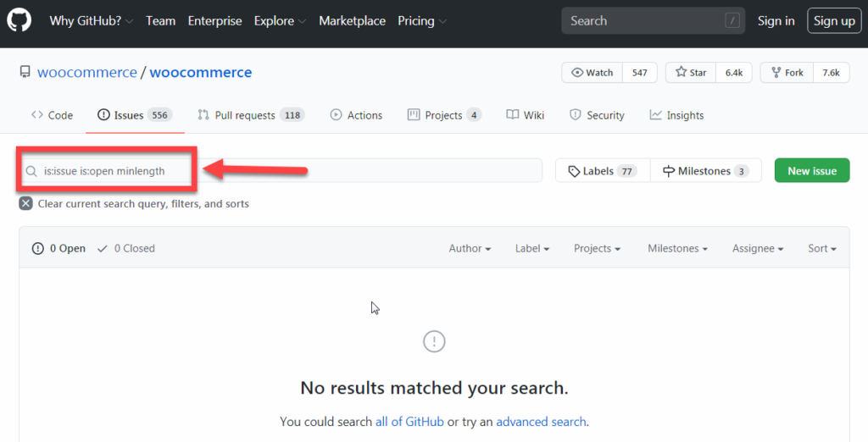Viewport: 868px width, 442px height.
Task: Follow the advanced search link
Action: (541, 422)
